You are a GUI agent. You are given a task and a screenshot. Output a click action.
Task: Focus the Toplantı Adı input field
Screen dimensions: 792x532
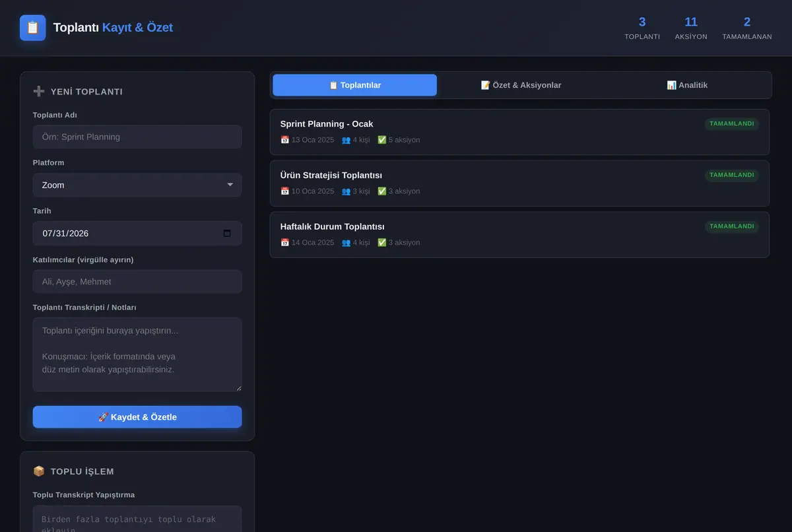137,137
